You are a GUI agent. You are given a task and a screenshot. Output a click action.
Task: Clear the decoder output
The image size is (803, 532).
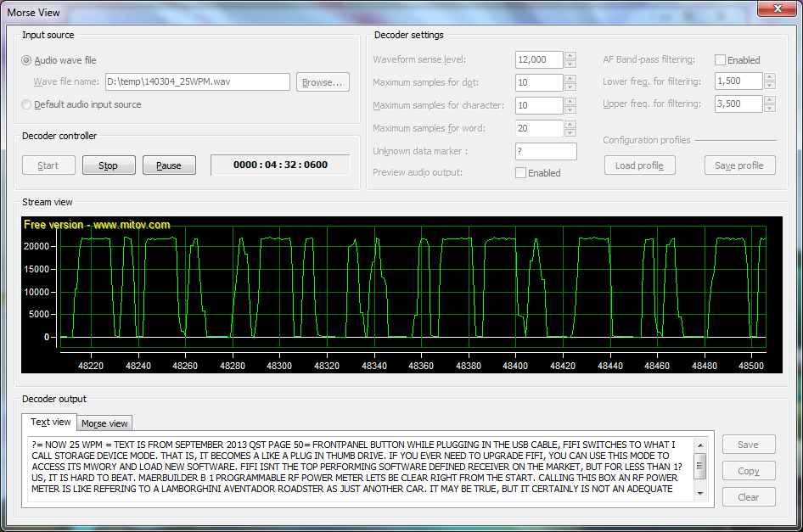point(748,497)
